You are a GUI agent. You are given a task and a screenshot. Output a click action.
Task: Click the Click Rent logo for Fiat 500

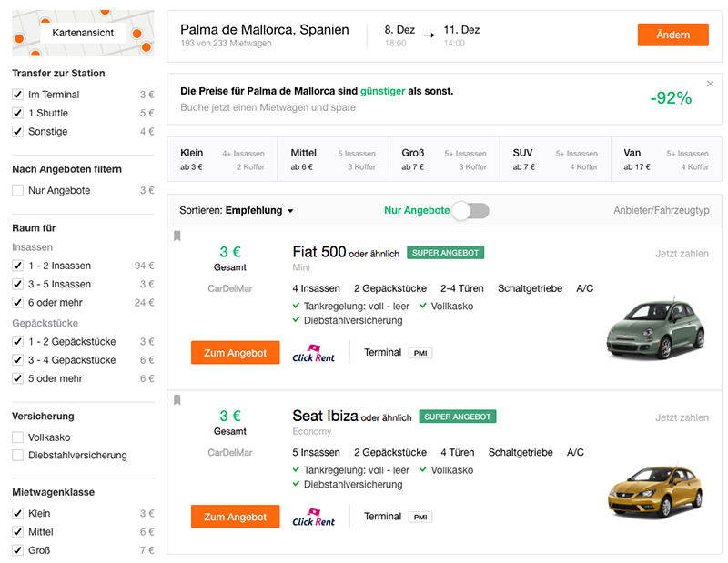(x=313, y=354)
